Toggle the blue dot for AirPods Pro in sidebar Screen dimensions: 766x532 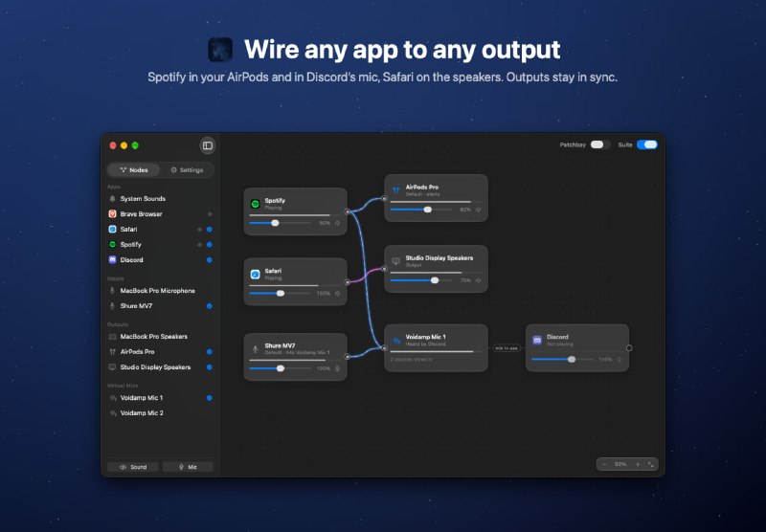click(209, 352)
